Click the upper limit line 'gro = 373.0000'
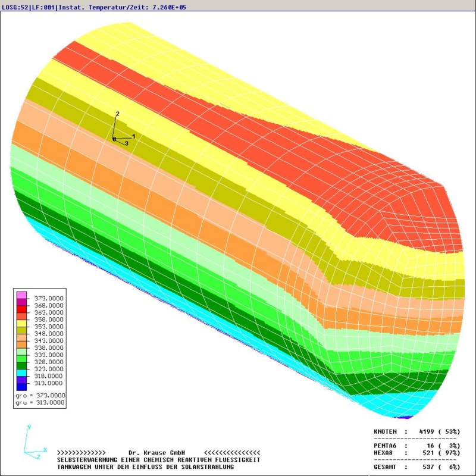This screenshot has height=476, width=476. (40, 396)
